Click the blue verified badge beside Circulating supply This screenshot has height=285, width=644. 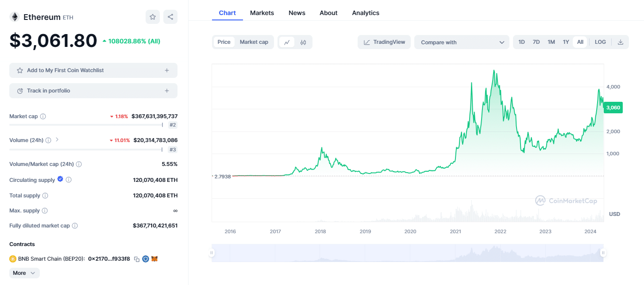click(60, 179)
